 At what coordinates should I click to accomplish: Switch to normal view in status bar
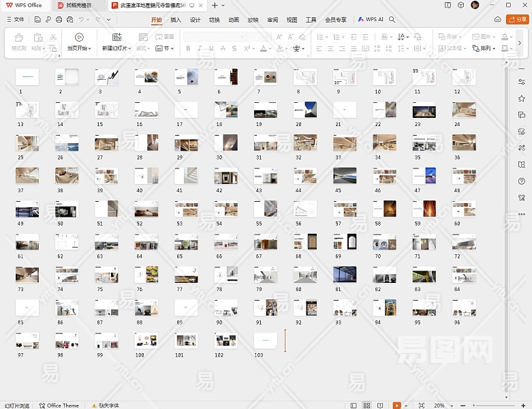coord(355,405)
